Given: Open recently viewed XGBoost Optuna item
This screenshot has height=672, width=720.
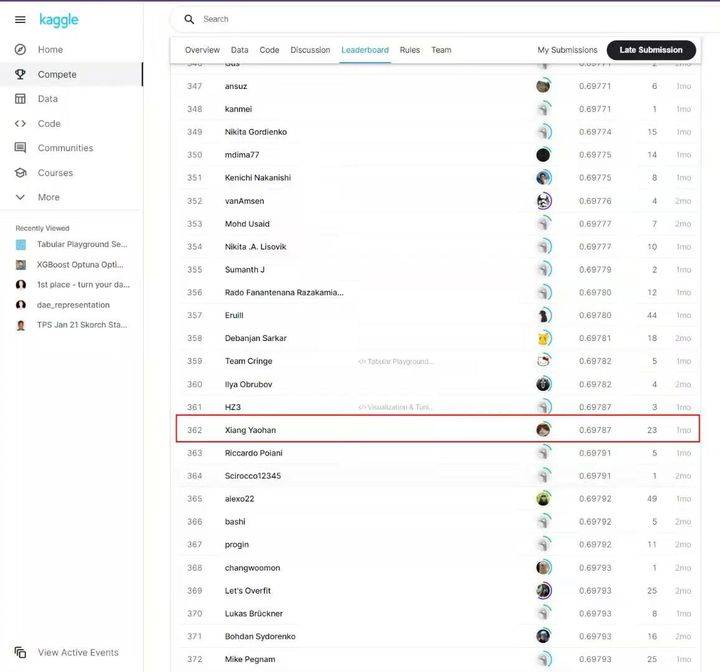Looking at the screenshot, I should 80,264.
